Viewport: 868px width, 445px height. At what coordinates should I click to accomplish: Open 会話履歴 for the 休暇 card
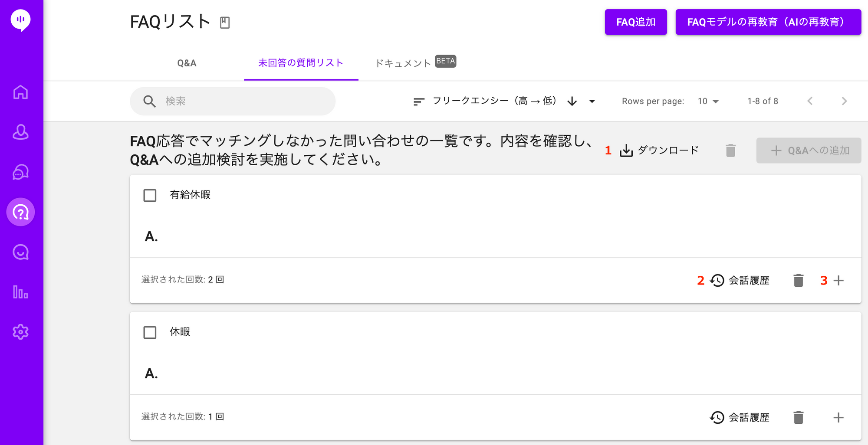pos(740,418)
